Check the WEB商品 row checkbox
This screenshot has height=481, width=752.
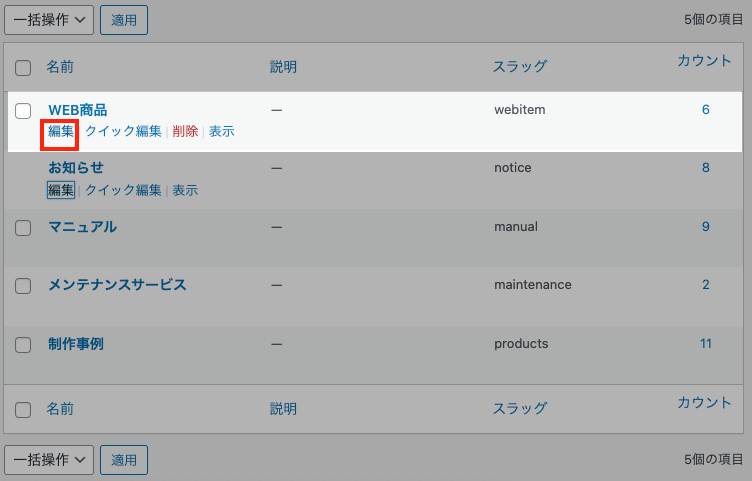pyautogui.click(x=23, y=110)
